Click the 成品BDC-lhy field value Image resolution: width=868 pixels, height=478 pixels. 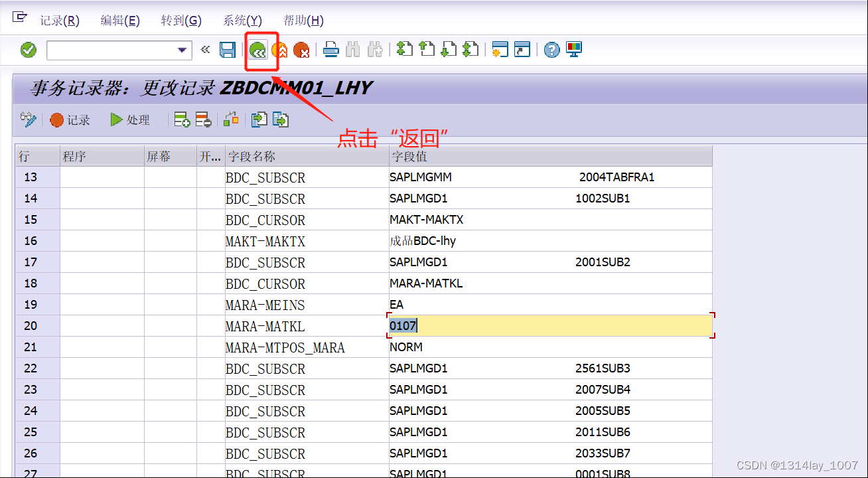coord(423,241)
